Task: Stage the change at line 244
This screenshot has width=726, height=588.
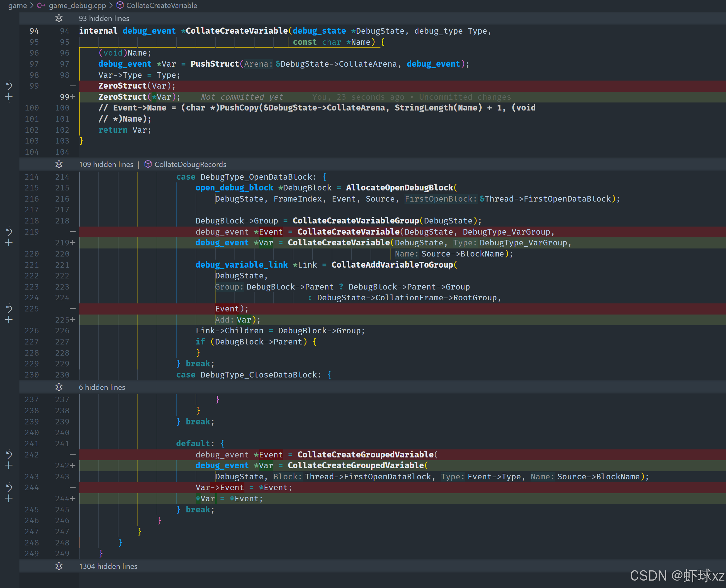Action: [9, 498]
